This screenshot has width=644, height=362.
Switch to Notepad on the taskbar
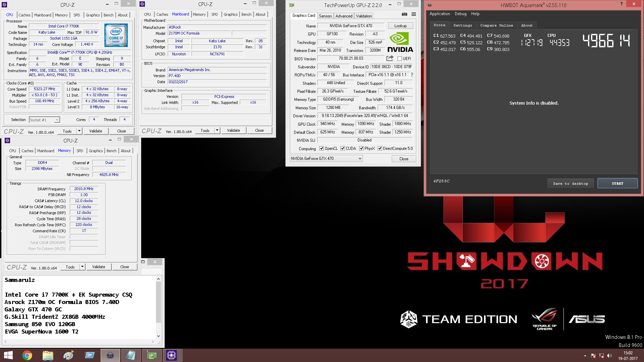pyautogui.click(x=131, y=355)
